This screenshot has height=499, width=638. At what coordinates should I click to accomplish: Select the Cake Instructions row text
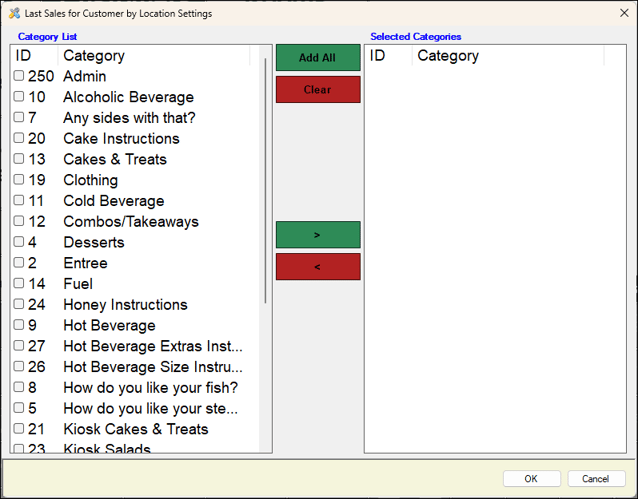tap(121, 138)
